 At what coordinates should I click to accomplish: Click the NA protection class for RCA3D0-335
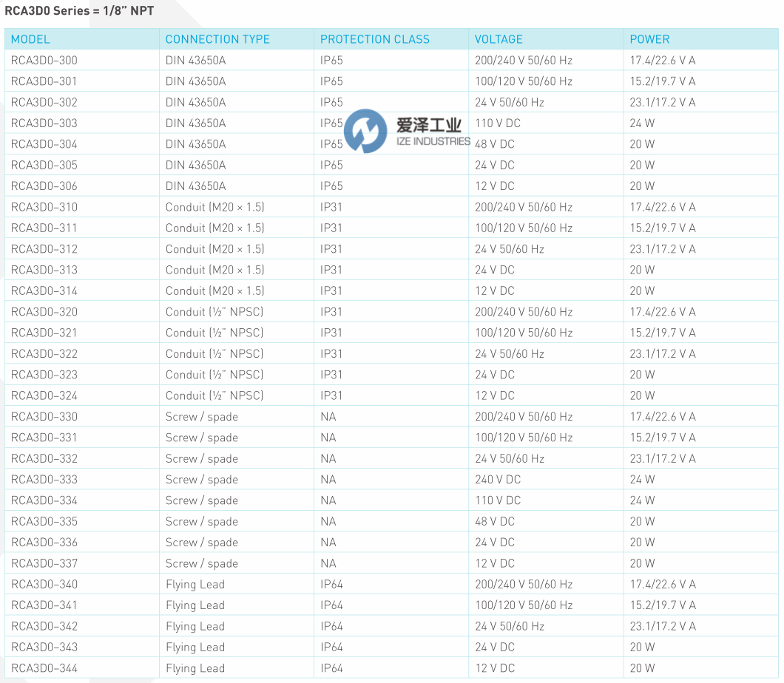coord(328,521)
